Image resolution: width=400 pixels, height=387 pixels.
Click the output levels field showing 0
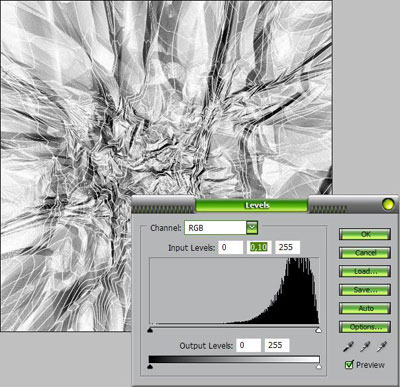[248, 345]
